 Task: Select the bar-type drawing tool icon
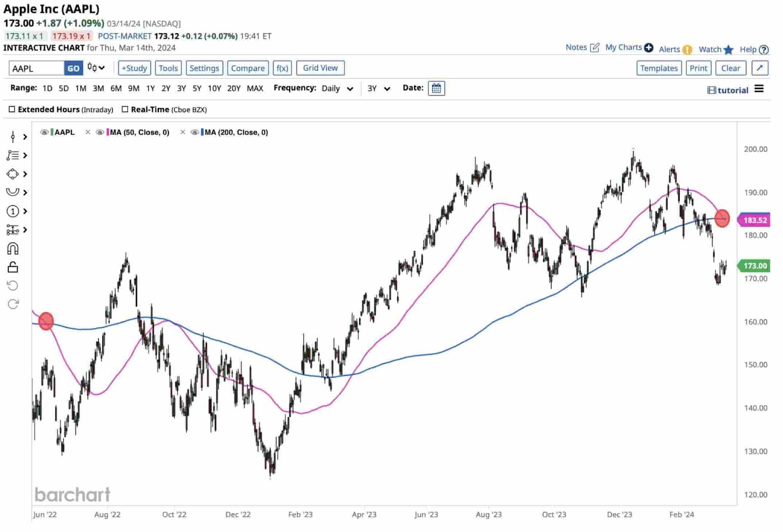click(13, 137)
